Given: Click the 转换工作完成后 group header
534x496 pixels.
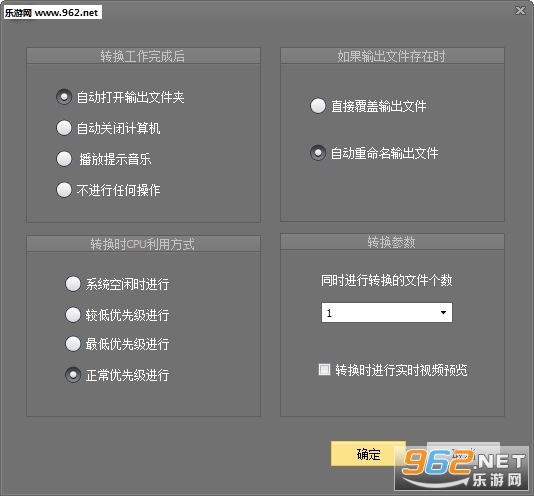Looking at the screenshot, I should click(143, 56).
